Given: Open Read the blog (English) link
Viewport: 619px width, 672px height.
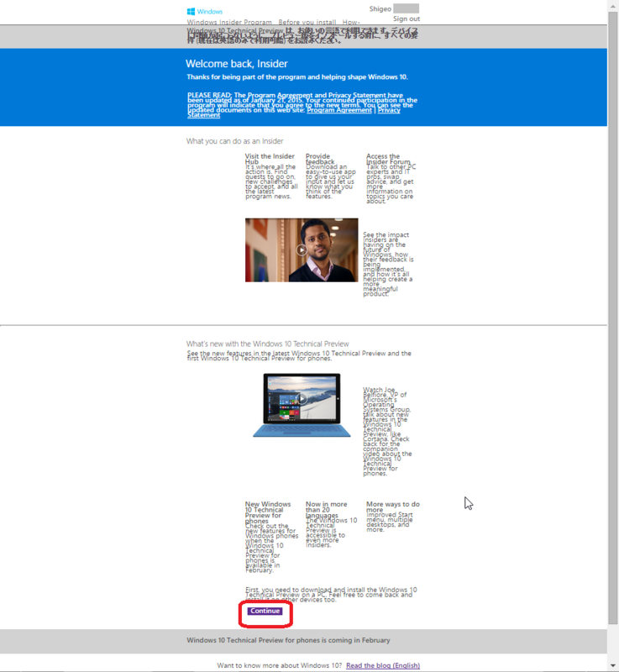Looking at the screenshot, I should 383,665.
